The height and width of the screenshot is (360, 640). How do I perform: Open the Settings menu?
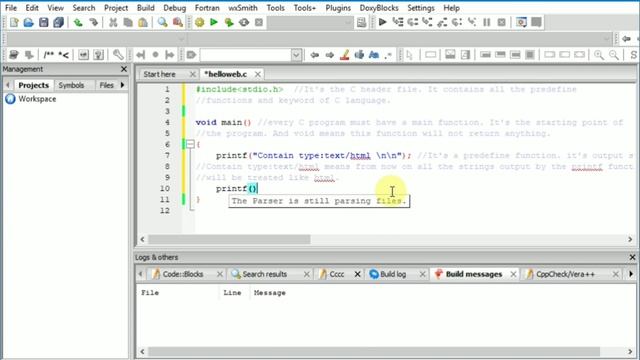pyautogui.click(x=421, y=8)
